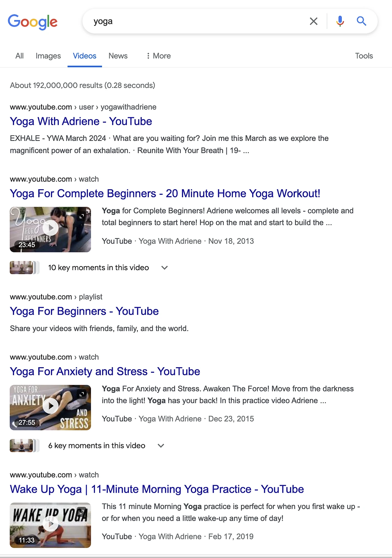
Task: Open Yoga With Adriene - YouTube link
Action: tap(81, 121)
